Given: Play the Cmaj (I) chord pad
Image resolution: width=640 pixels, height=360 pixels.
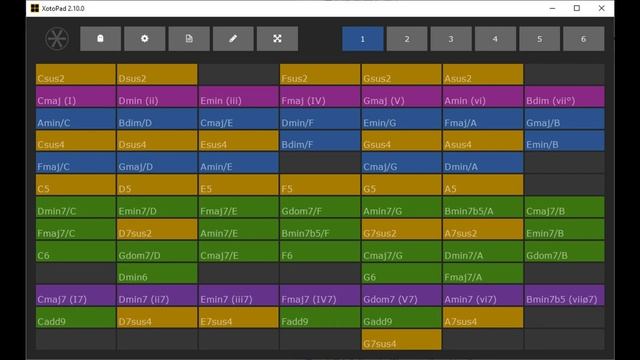Looking at the screenshot, I should 76,96.
